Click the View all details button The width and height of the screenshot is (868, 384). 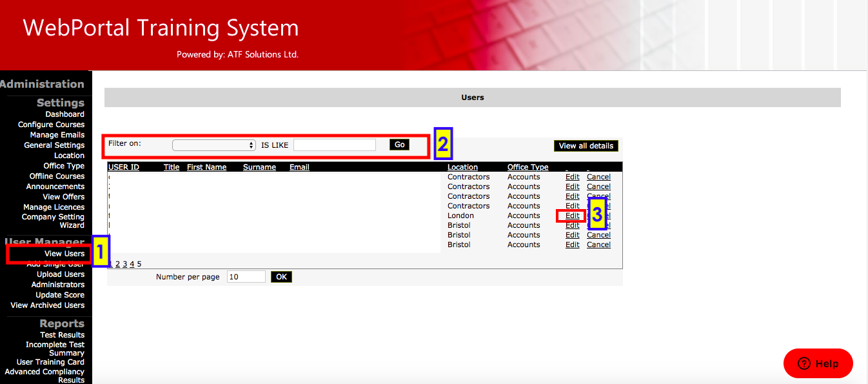point(586,146)
